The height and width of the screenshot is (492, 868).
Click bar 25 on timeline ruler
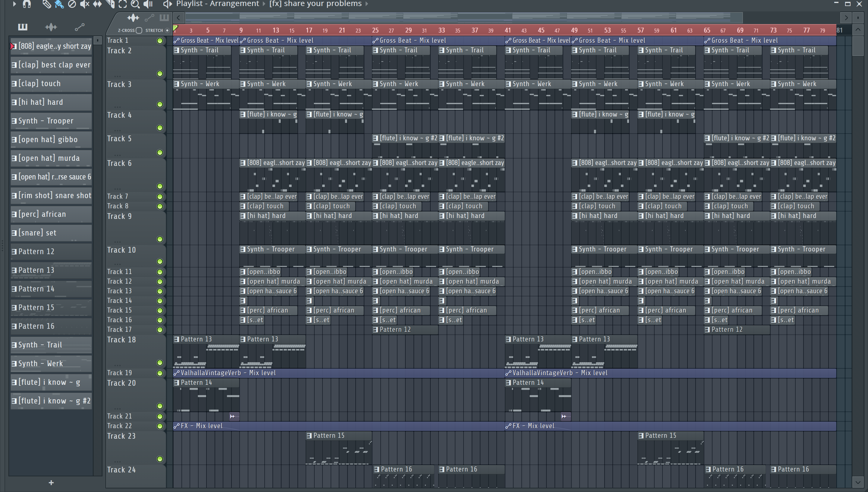tap(375, 30)
